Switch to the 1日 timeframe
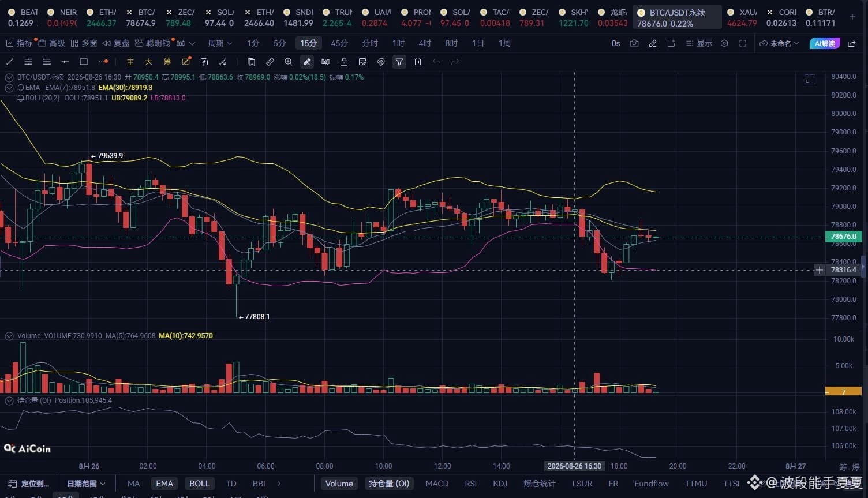868x498 pixels. click(x=478, y=43)
